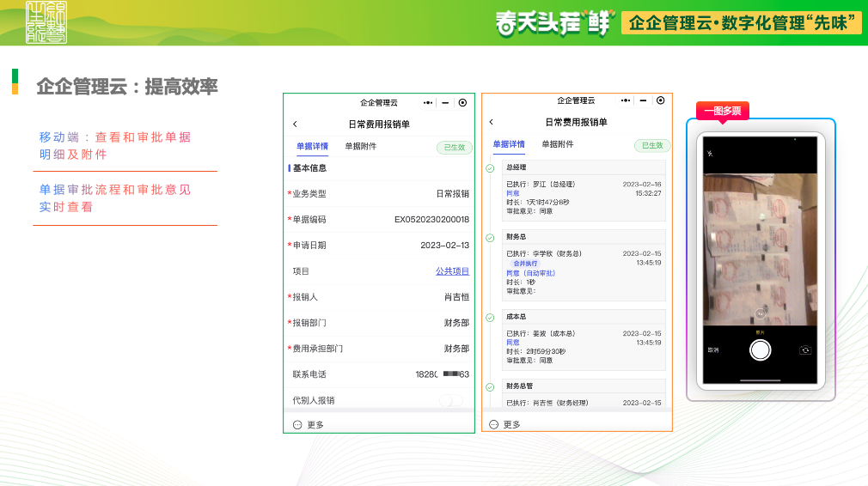
Task: Click the 合并执行 tag under 财务总
Action: [x=525, y=264]
